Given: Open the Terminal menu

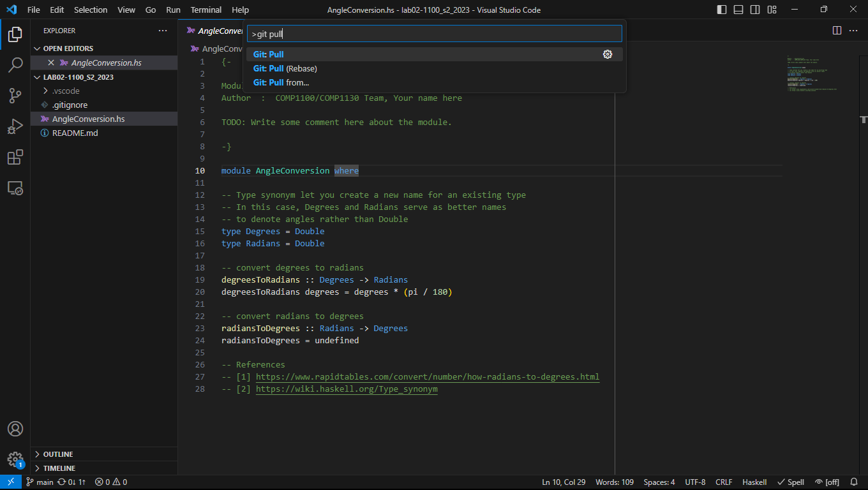Looking at the screenshot, I should click(206, 10).
